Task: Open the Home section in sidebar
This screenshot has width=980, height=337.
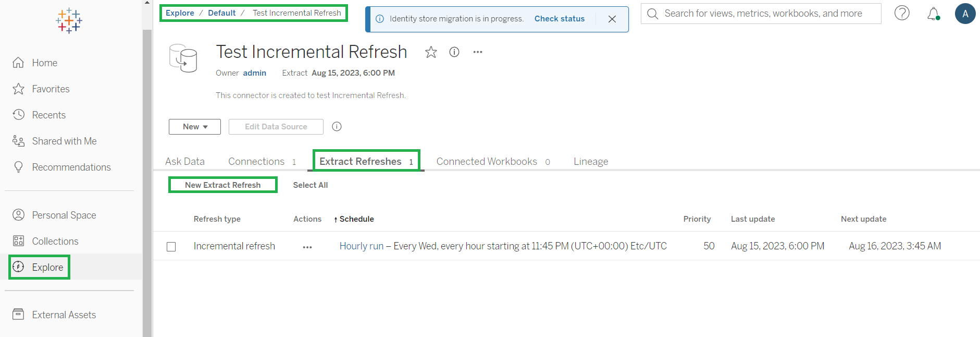Action: (44, 63)
